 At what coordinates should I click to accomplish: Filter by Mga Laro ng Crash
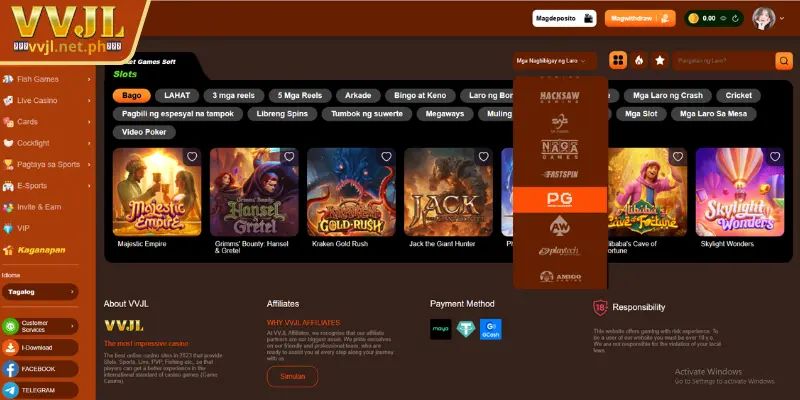tap(668, 95)
